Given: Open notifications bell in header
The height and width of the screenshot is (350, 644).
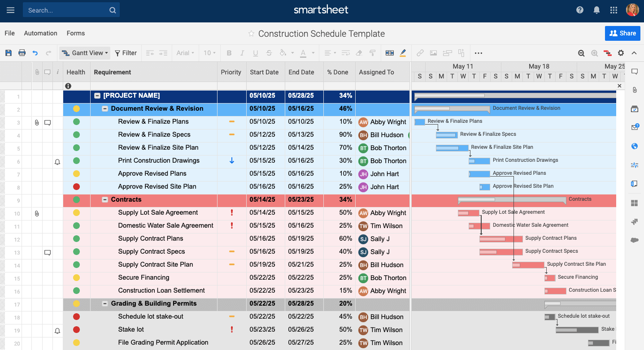Looking at the screenshot, I should 596,10.
